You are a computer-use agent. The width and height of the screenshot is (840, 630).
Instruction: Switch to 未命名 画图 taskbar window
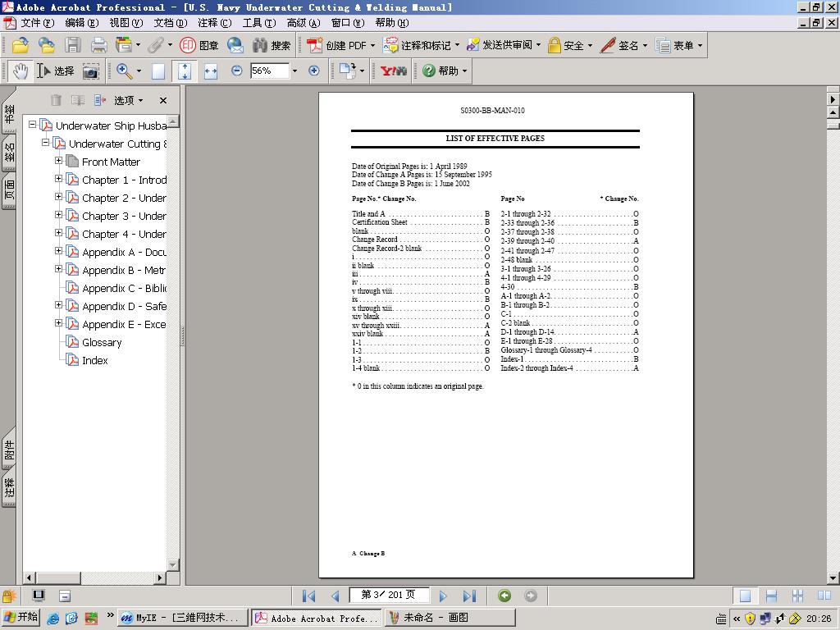(x=450, y=618)
